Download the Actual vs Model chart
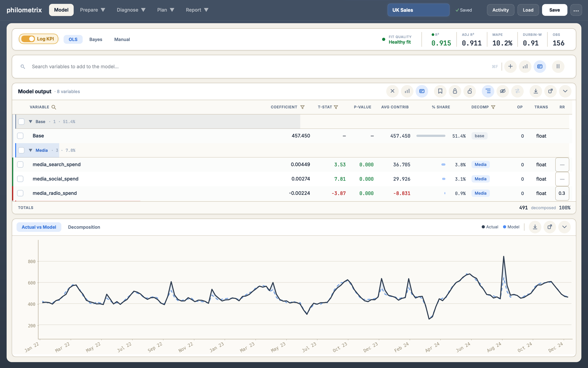588x368 pixels. [x=535, y=227]
